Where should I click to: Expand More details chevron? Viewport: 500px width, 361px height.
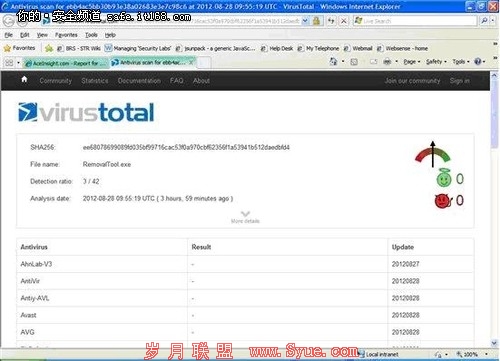[x=245, y=214]
